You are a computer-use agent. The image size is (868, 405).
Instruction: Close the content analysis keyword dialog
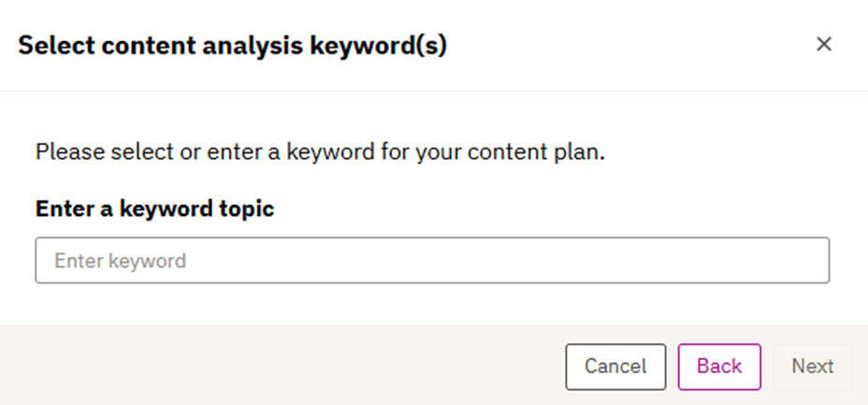point(823,44)
